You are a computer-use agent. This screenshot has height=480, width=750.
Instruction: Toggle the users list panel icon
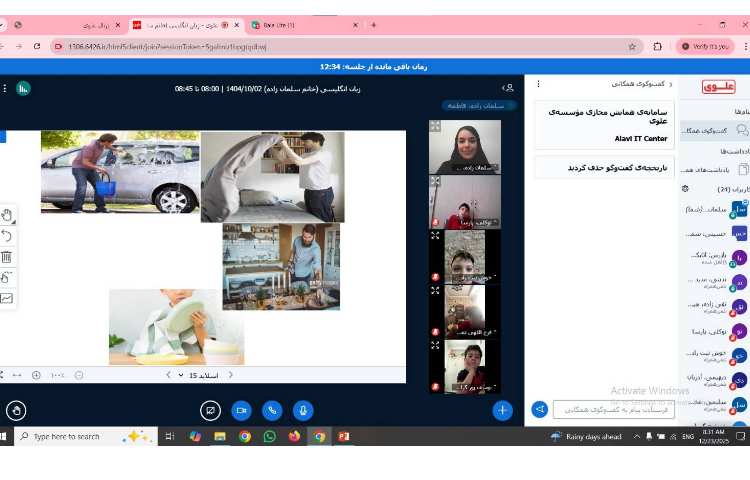pyautogui.click(x=508, y=88)
